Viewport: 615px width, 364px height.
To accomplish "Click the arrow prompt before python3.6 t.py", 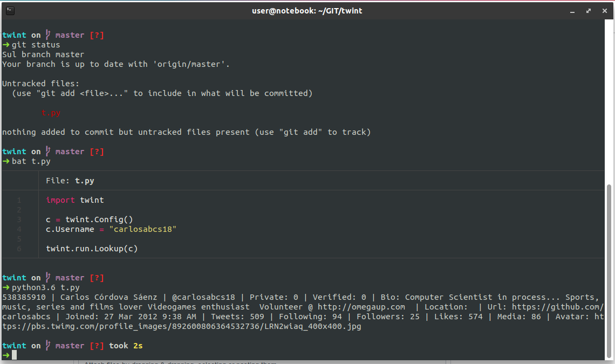I will [5, 287].
